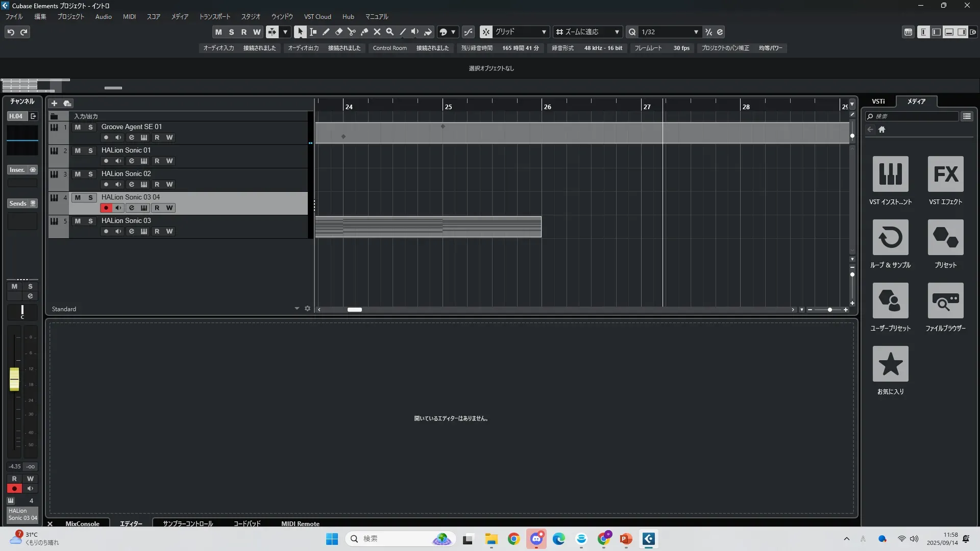
Task: Select the Erase tool in toolbar
Action: click(x=338, y=32)
